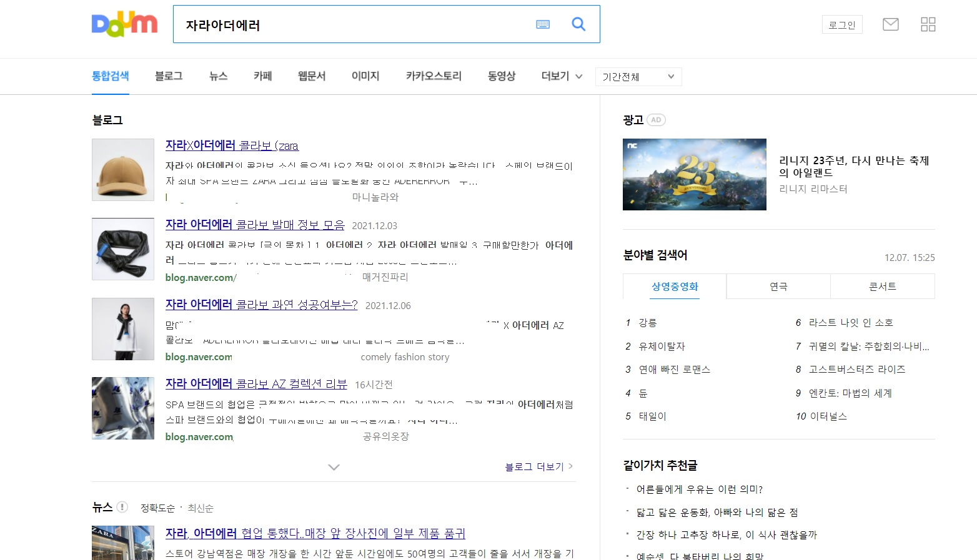Expand more blog results chevron
The image size is (977, 560).
[334, 467]
